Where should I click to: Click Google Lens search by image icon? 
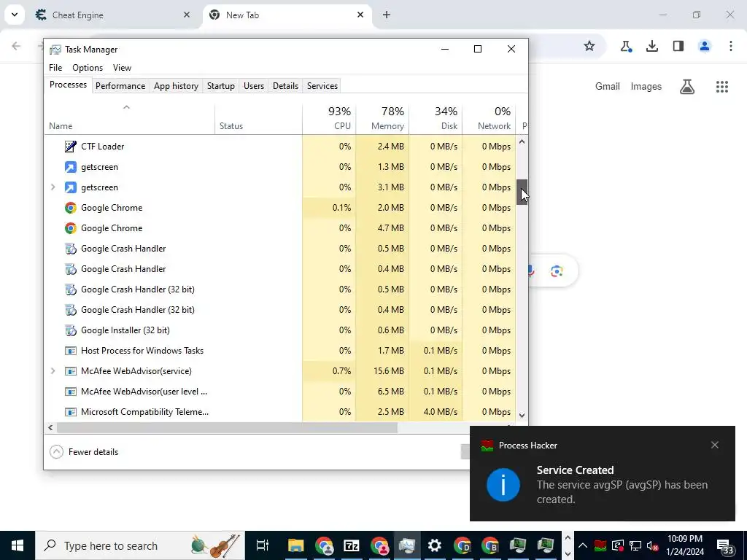point(557,271)
